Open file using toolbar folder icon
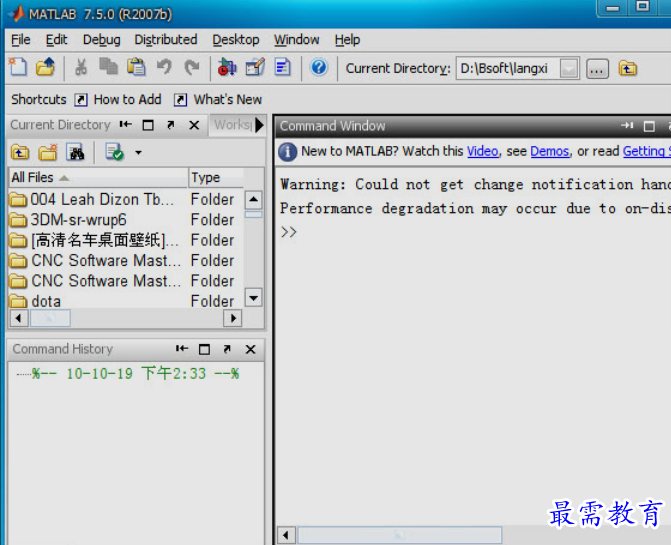Viewport: 671px width, 545px height. (45, 67)
